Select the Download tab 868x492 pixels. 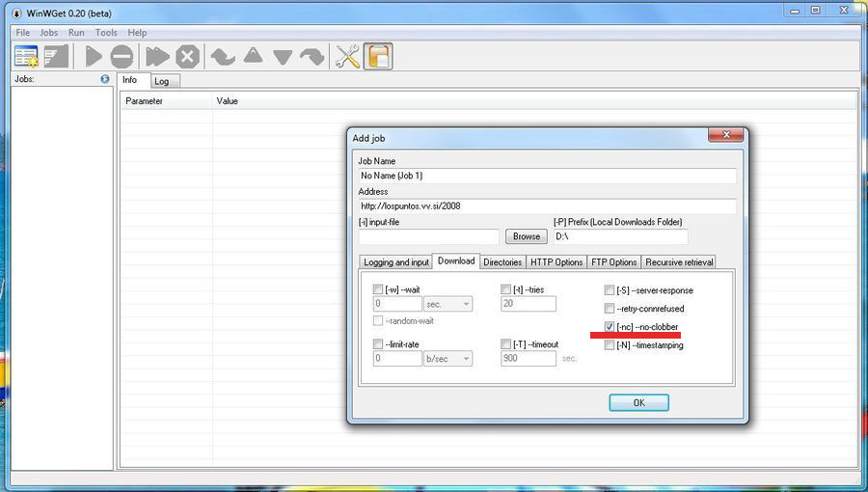(456, 260)
